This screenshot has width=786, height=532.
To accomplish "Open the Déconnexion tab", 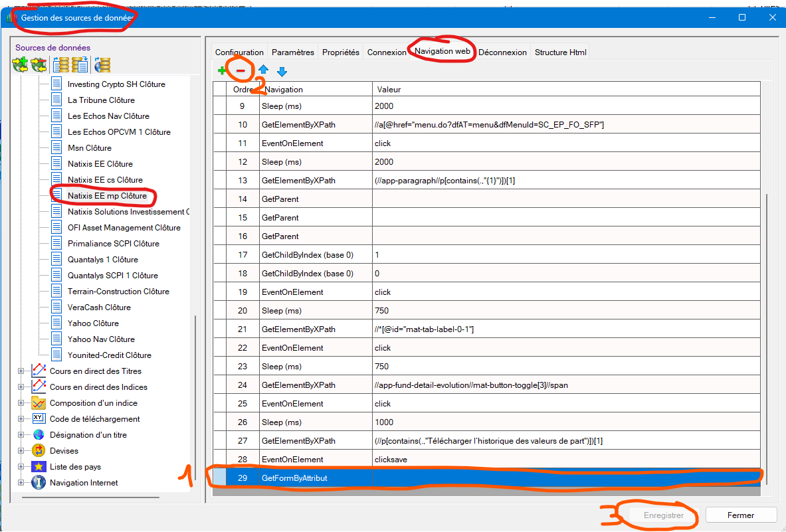I will click(x=502, y=52).
